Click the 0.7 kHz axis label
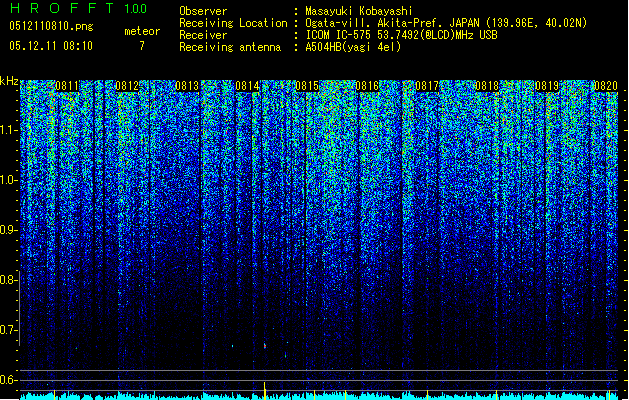The height and width of the screenshot is (400, 629). [8, 330]
